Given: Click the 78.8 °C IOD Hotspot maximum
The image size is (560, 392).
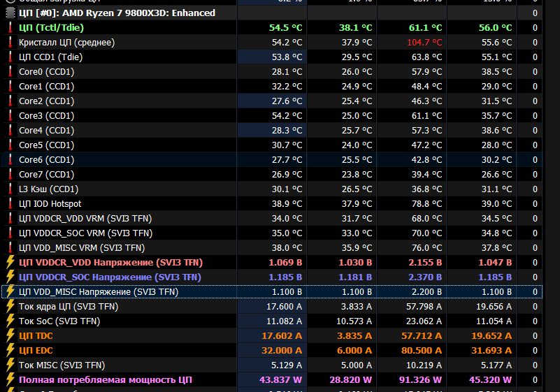Looking at the screenshot, I should click(x=426, y=204).
